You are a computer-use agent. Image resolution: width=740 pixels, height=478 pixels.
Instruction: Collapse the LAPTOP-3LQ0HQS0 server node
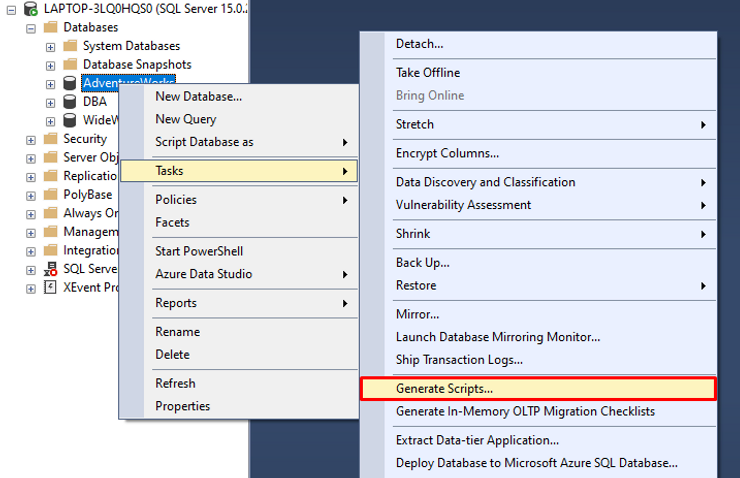click(11, 10)
